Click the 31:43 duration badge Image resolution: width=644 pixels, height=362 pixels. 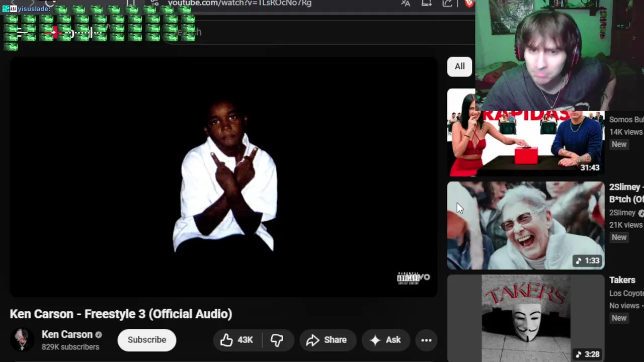click(x=590, y=167)
